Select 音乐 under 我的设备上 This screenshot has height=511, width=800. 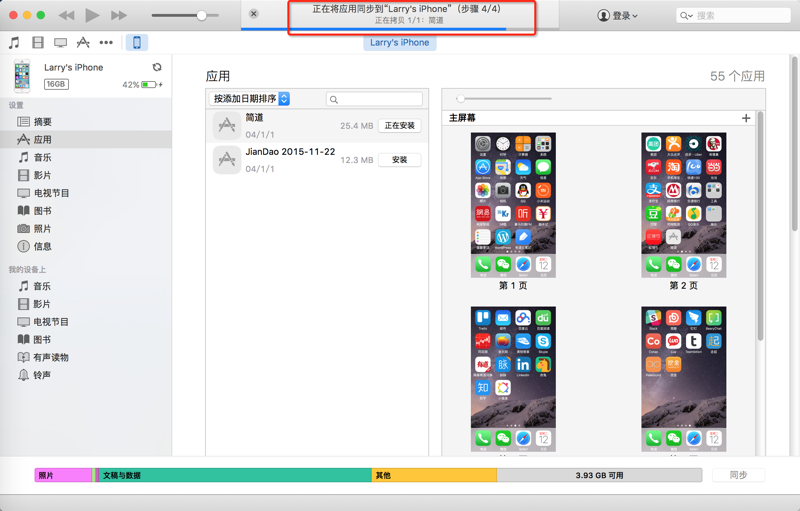[x=86, y=286]
